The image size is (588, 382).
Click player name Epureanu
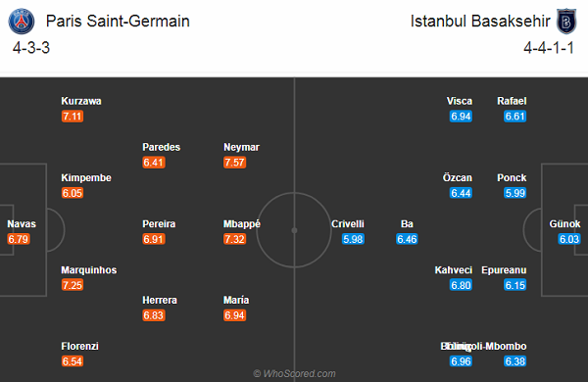point(504,270)
